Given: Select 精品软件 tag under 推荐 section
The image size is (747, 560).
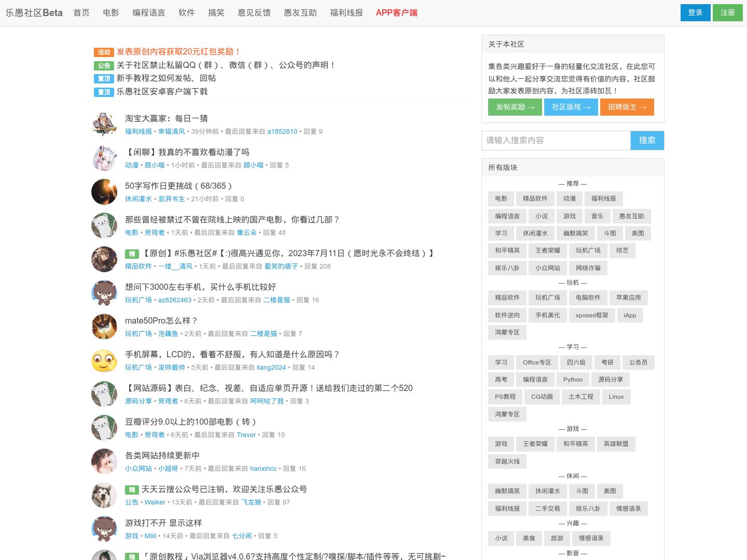Looking at the screenshot, I should (x=535, y=199).
